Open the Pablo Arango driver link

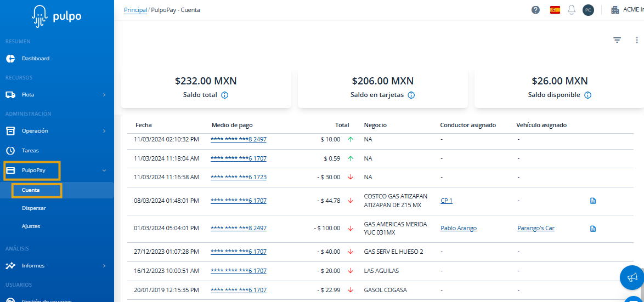458,229
